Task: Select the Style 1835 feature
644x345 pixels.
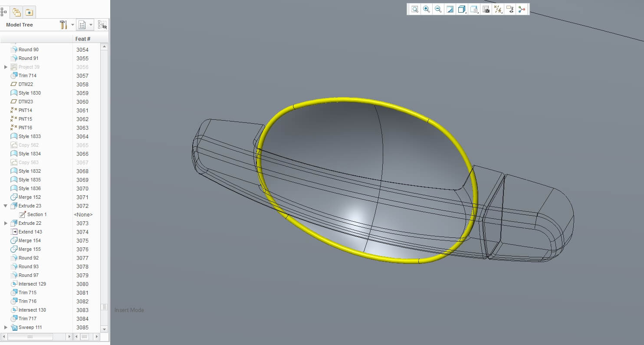Action: [x=30, y=180]
